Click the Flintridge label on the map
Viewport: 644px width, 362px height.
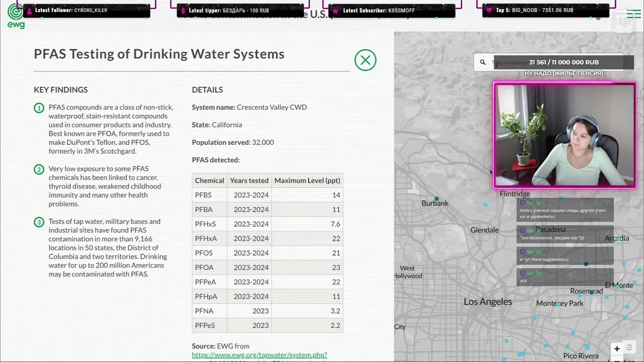tap(515, 194)
